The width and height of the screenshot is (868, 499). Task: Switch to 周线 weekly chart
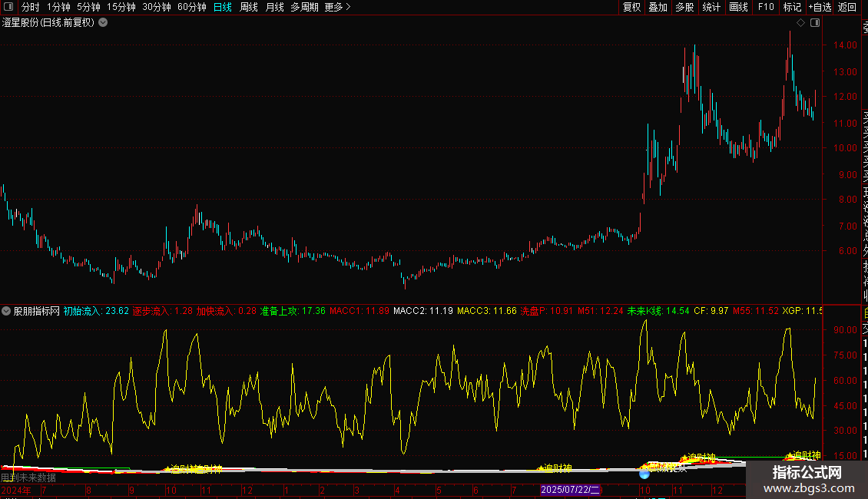click(x=249, y=7)
